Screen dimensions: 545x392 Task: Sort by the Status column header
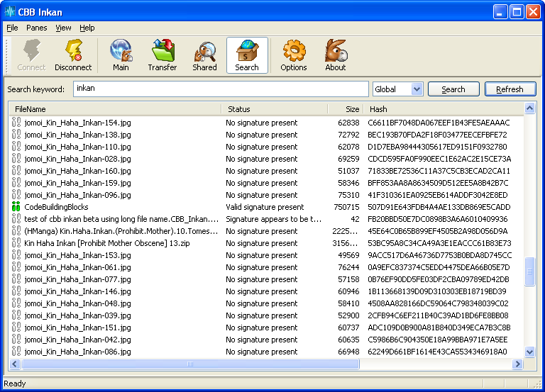(x=274, y=109)
